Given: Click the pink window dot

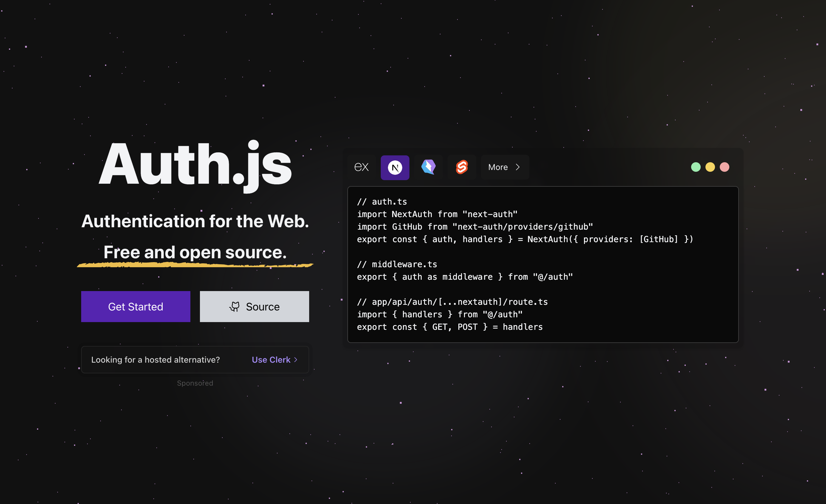Looking at the screenshot, I should (725, 167).
